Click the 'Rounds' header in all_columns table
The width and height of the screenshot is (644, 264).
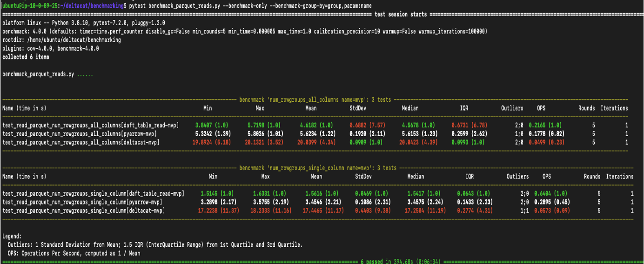[586, 108]
